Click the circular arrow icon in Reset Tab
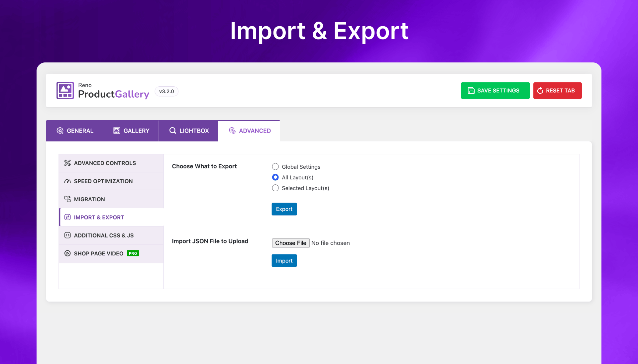 tap(540, 91)
